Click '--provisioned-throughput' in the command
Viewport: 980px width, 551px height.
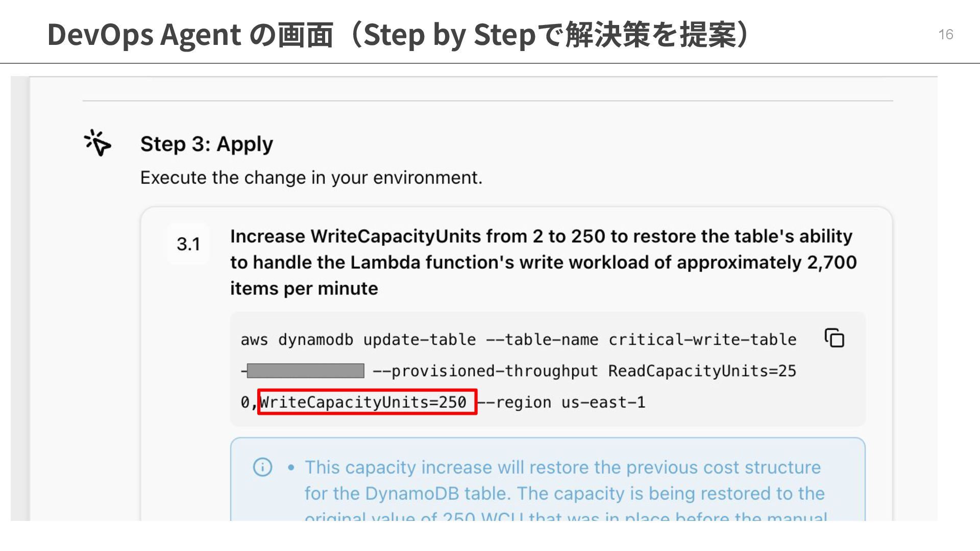[485, 371]
